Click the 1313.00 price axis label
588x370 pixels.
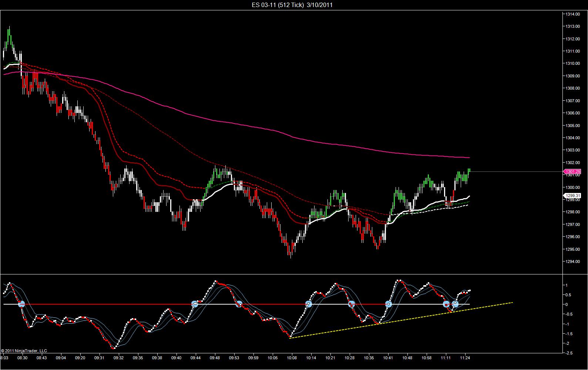(573, 26)
